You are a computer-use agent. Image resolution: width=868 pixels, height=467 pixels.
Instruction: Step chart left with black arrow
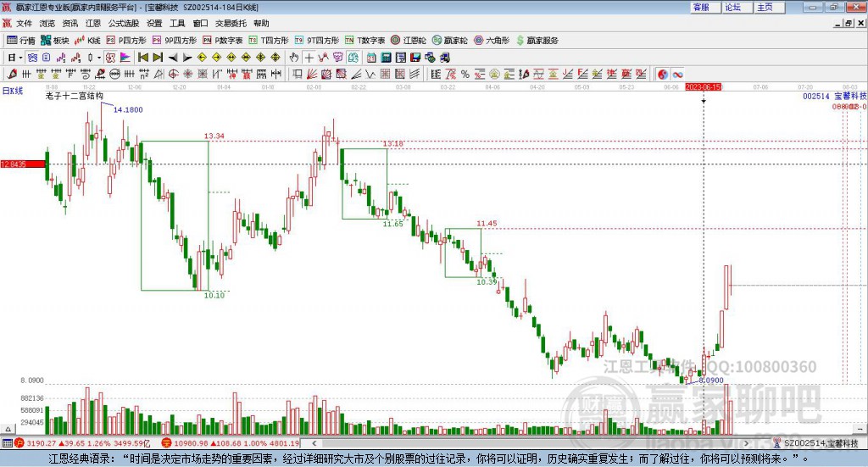pyautogui.click(x=173, y=58)
